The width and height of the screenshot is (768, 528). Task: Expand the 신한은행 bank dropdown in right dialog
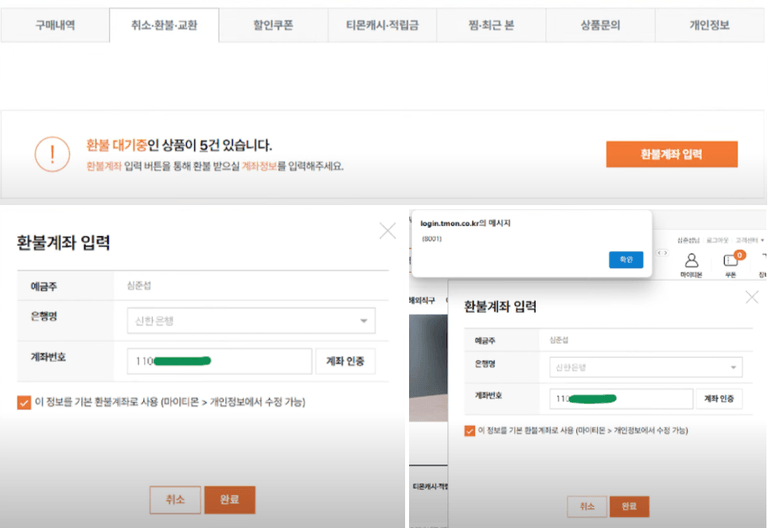[x=646, y=368]
